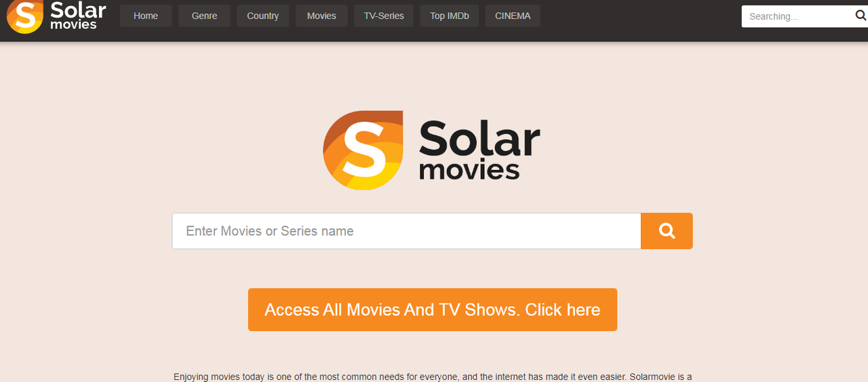
Task: Click the Solar movies logo in header
Action: (57, 16)
